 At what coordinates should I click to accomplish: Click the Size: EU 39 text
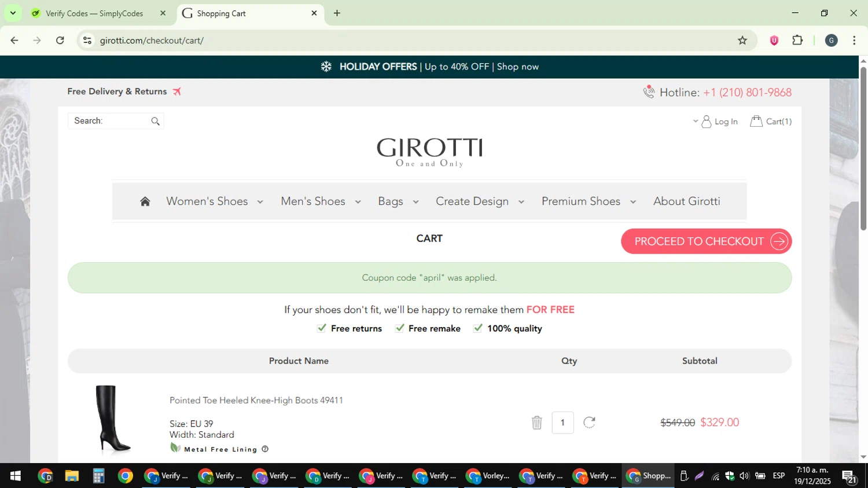tap(192, 424)
